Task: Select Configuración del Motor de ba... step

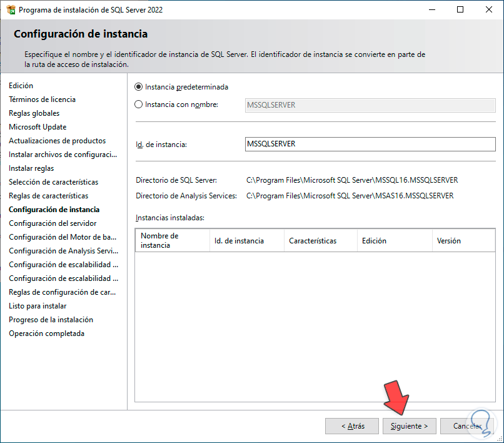Action: [63, 237]
